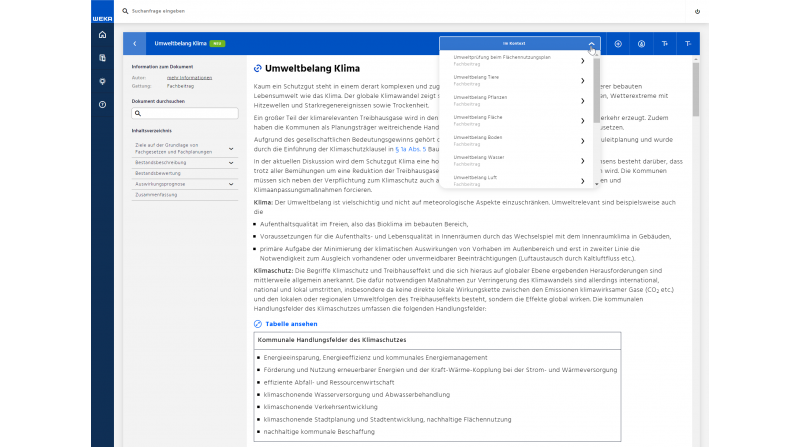The image size is (800, 447).
Task: Open the mehr Informationen link
Action: tap(189, 78)
